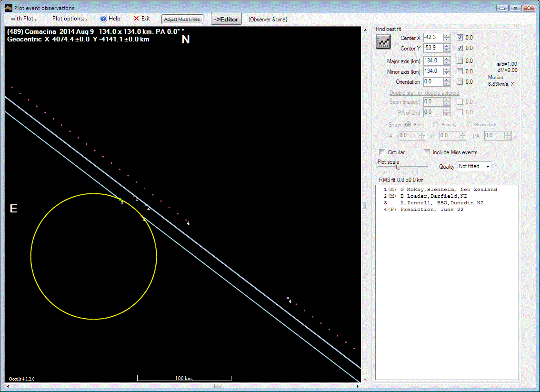Click the 'RMS fit 0.0 ±0.0 km' text

tap(401, 180)
